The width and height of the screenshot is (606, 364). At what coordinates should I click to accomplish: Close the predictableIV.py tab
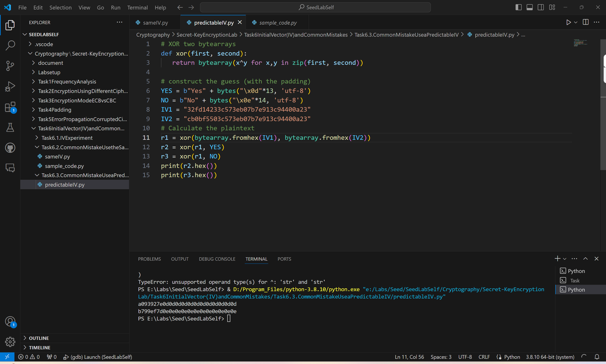click(x=240, y=22)
